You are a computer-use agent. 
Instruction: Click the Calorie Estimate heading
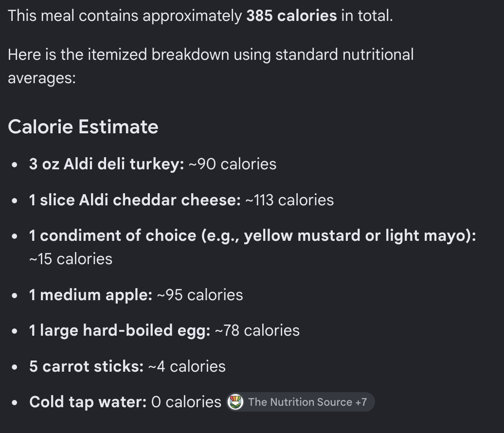click(x=83, y=126)
